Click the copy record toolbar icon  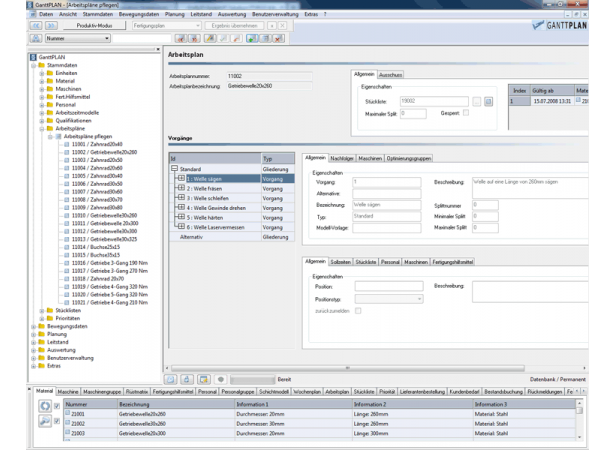266,38
